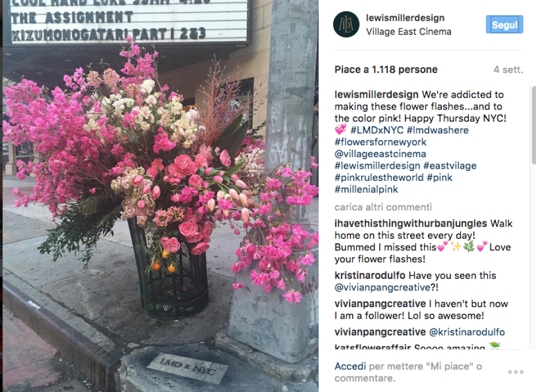Open the 4 sett. post timestamp
Viewport: 536px width, 392px height.
[508, 69]
